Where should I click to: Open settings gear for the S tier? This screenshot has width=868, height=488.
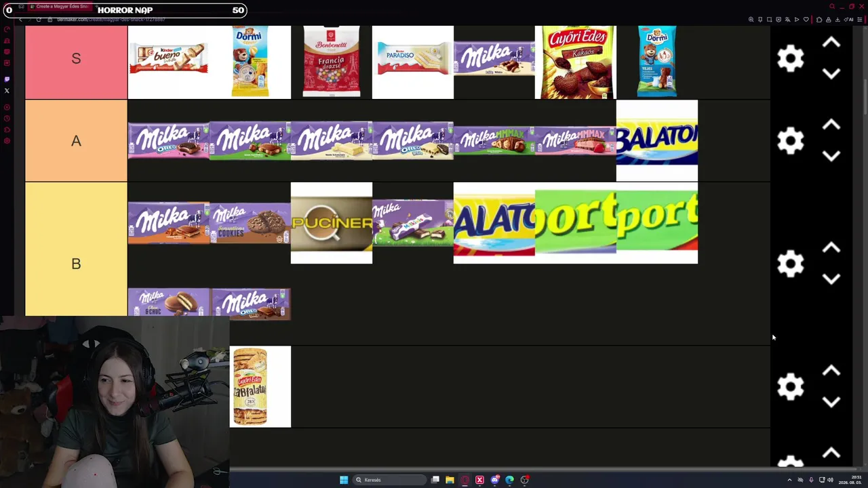coord(790,59)
